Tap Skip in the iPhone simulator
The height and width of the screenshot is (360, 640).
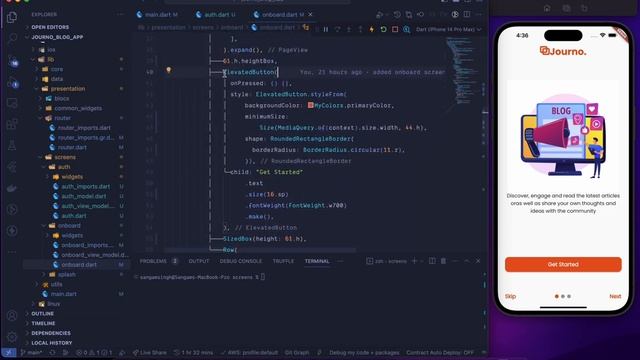pos(510,296)
